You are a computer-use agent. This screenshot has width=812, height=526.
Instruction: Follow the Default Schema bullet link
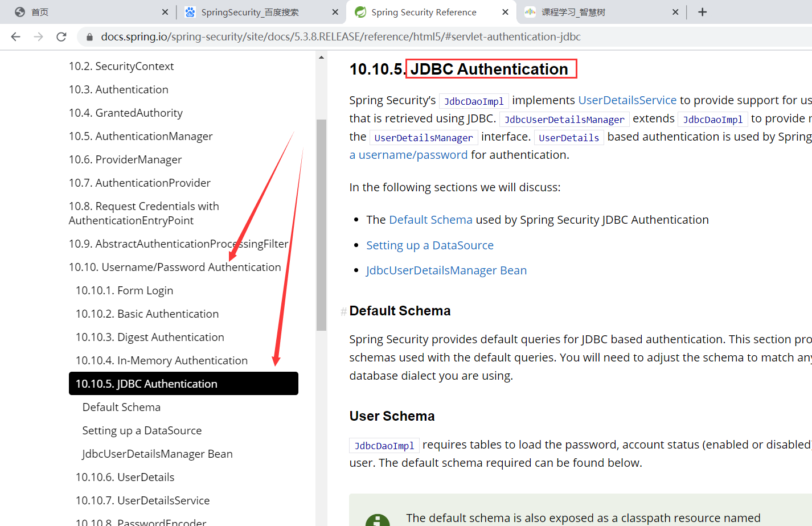click(x=430, y=220)
